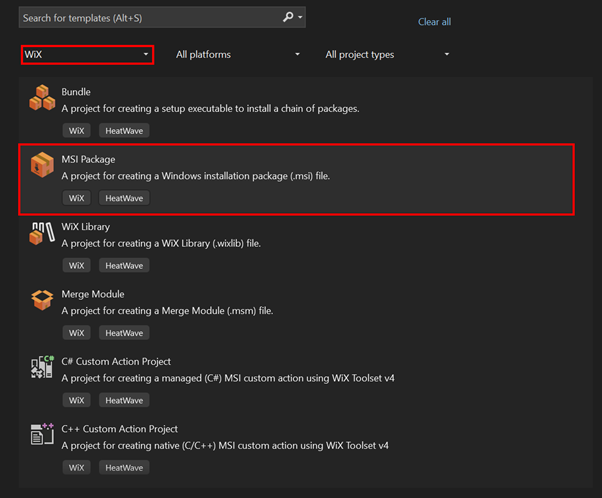Open the WiX language filter dropdown

click(88, 55)
